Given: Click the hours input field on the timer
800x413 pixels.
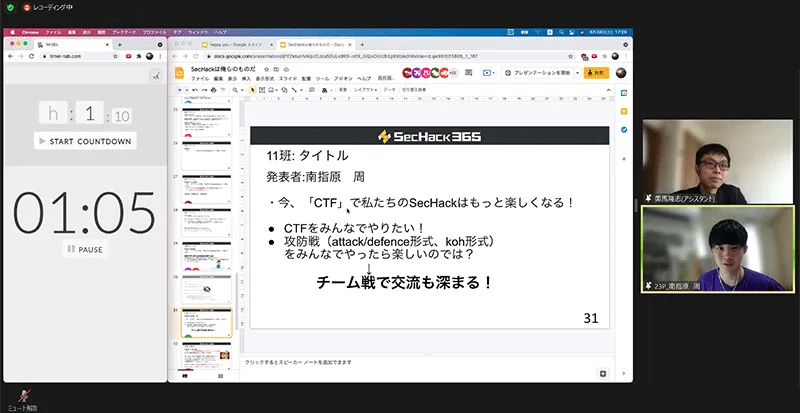Looking at the screenshot, I should pos(53,113).
